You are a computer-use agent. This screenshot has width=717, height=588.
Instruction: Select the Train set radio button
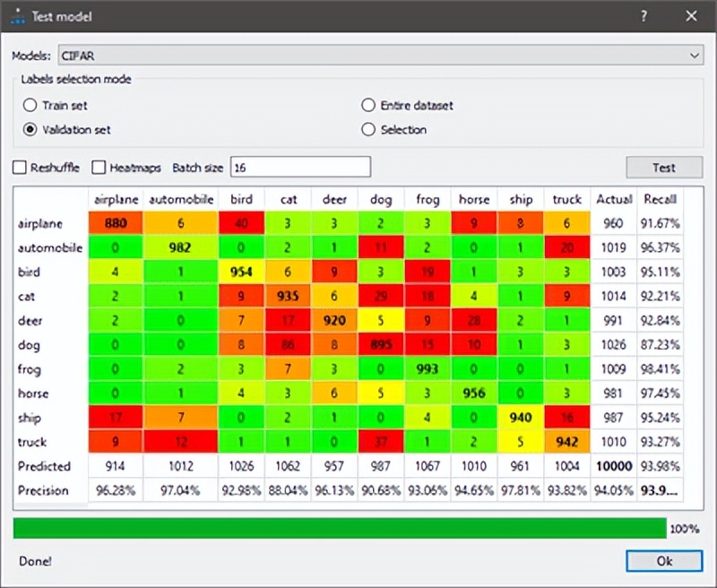tap(30, 105)
